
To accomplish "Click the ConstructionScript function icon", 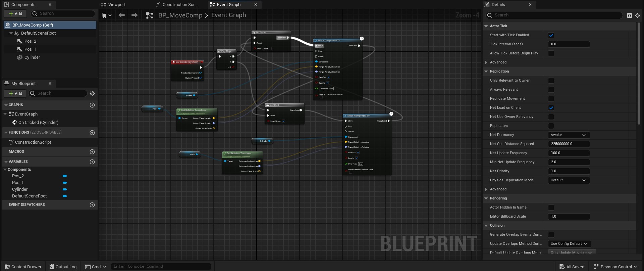I will tap(11, 142).
